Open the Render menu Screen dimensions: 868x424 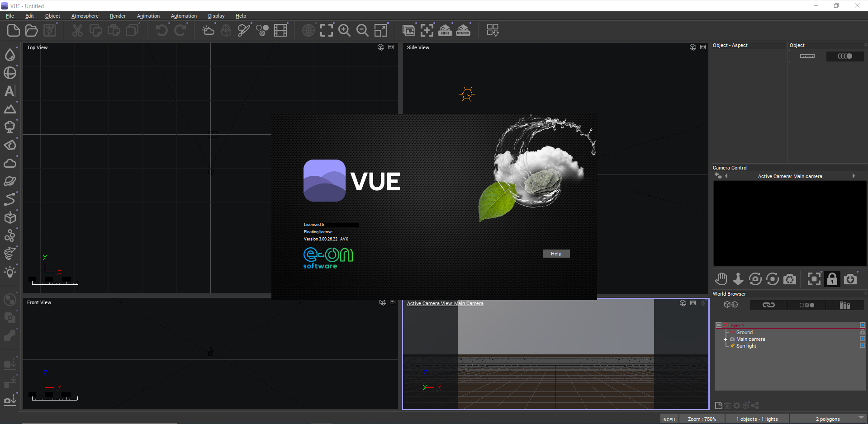click(118, 16)
